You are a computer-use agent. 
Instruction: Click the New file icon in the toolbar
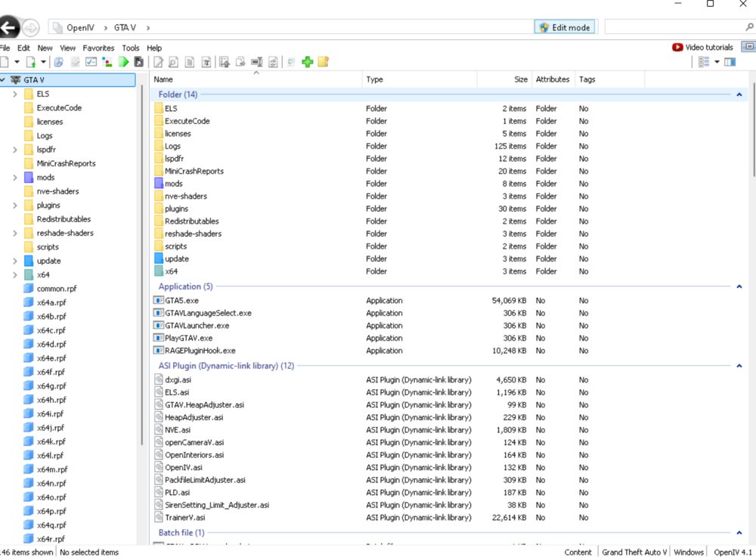(5, 62)
